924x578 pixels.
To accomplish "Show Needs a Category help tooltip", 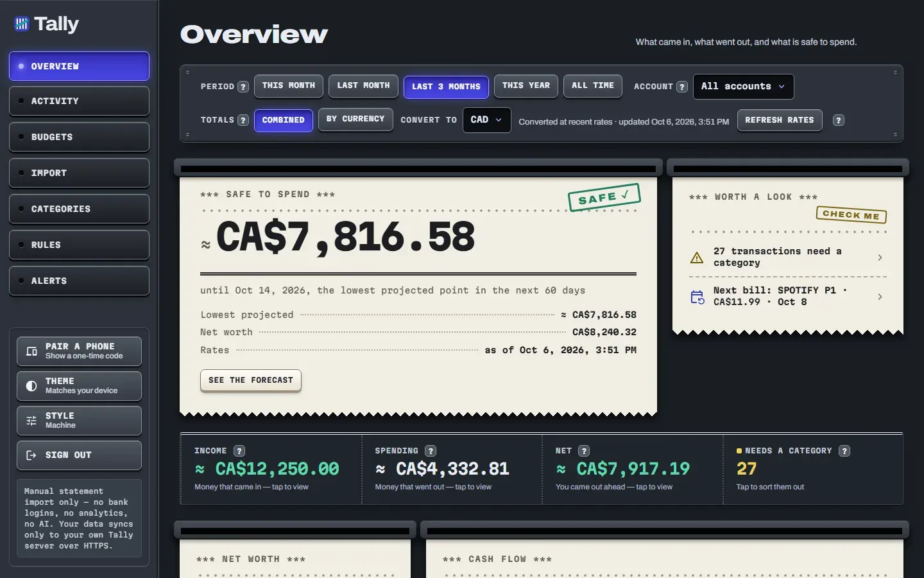I will (844, 451).
